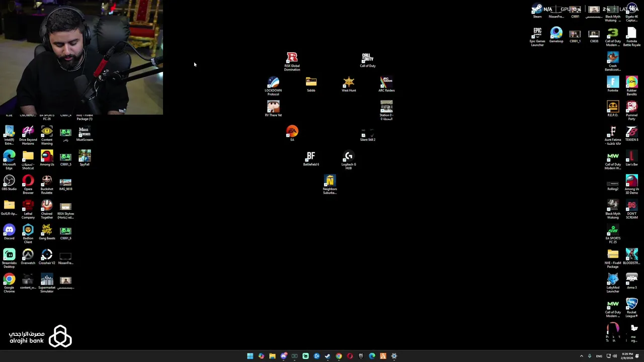Open LOCKDOWN Protocol desktop icon
Viewport: 644px width, 362px height.
[273, 86]
